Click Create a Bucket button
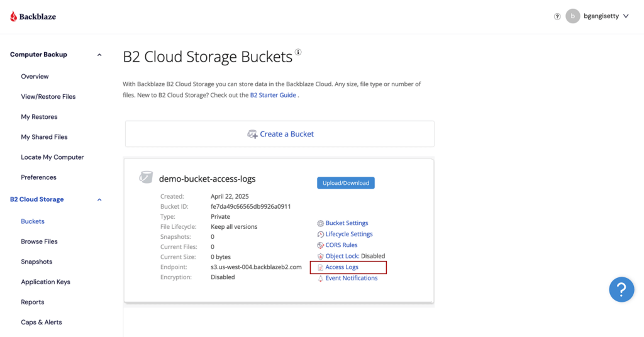This screenshot has width=644, height=337. [280, 134]
